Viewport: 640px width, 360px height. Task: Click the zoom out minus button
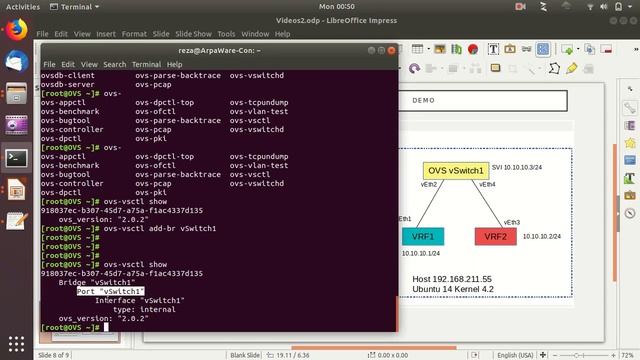(x=554, y=355)
